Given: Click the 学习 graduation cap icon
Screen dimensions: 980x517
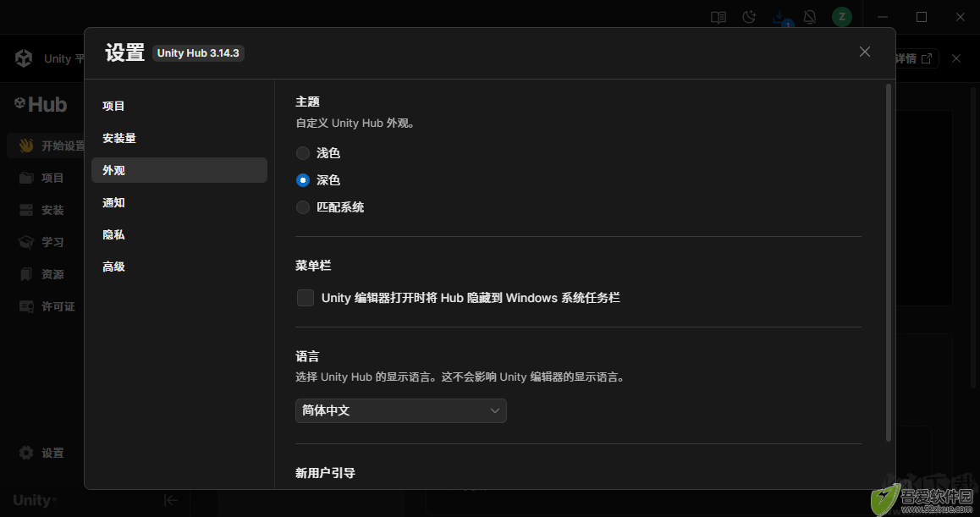Looking at the screenshot, I should click(26, 242).
